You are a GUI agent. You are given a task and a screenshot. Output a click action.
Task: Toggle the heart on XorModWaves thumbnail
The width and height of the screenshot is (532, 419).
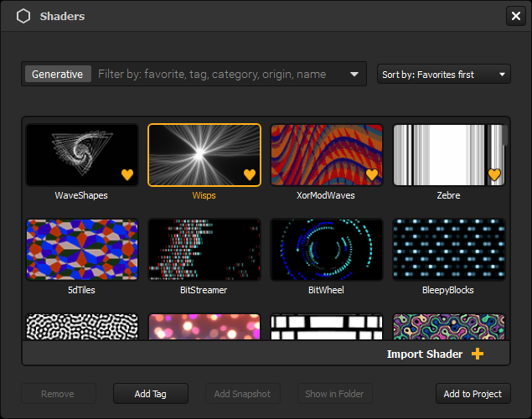372,175
